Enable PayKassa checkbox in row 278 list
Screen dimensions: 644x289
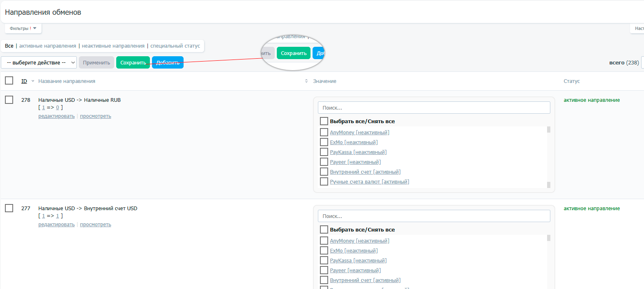coord(324,152)
